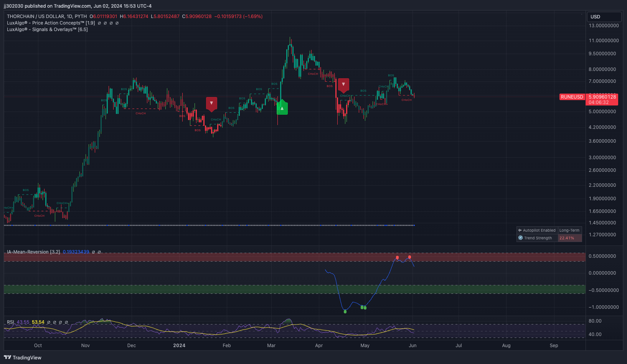Click the Mar label on the time axis

tap(271, 346)
